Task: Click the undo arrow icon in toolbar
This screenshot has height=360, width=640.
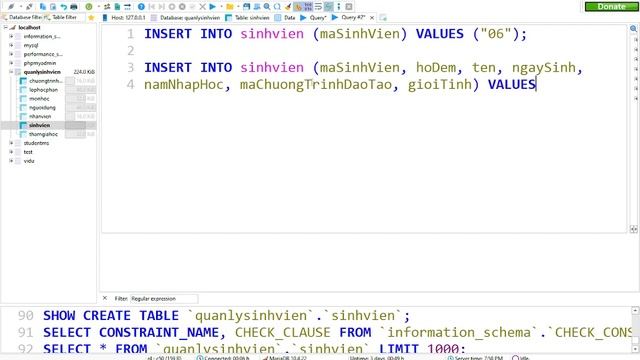Action: [63, 7]
